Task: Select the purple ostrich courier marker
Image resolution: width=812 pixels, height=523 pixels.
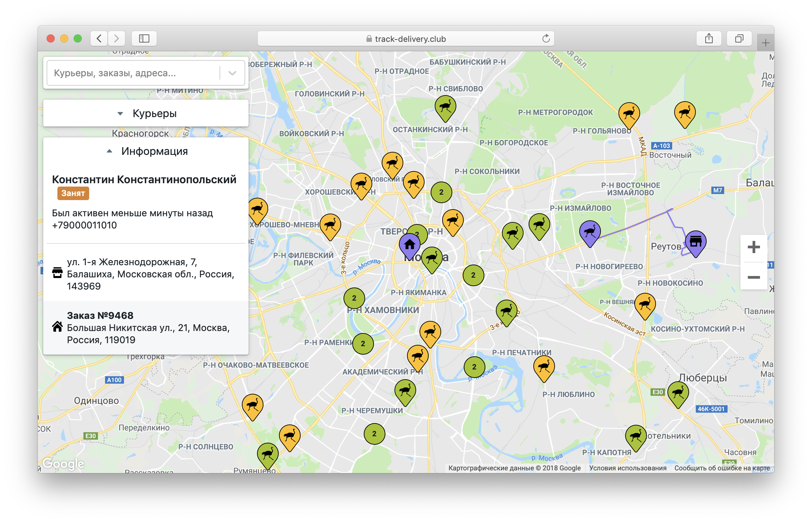Action: tap(590, 232)
